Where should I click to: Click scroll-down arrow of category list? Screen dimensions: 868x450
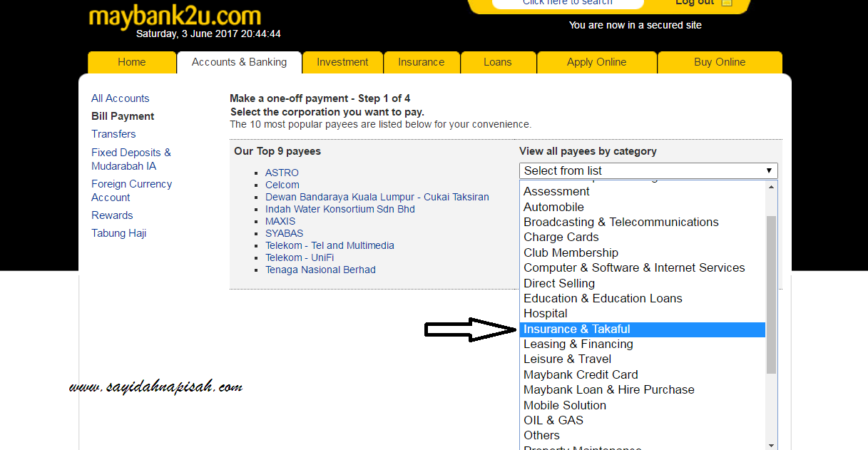pos(771,445)
